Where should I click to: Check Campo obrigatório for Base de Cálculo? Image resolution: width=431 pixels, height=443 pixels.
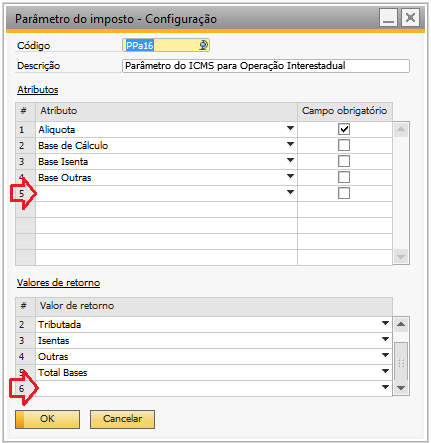pos(344,145)
